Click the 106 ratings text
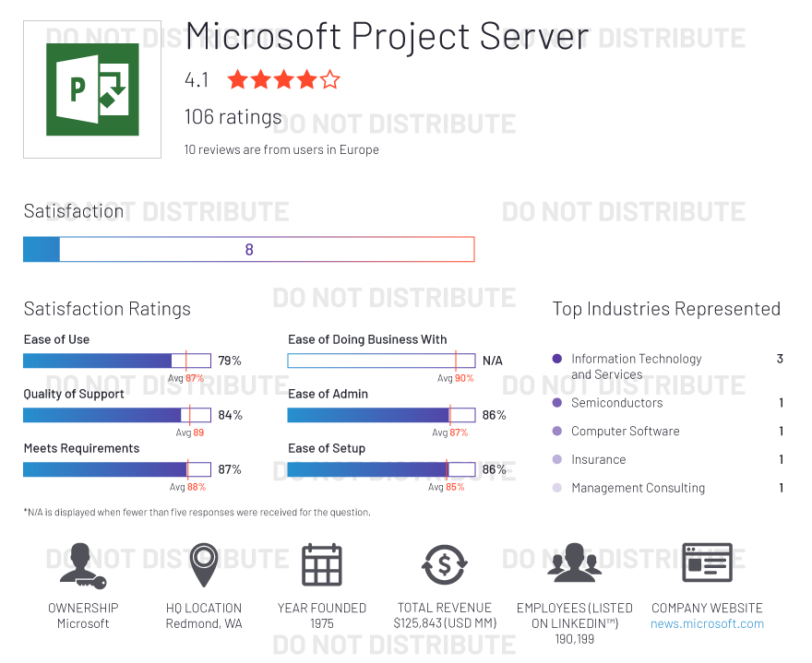Image resolution: width=812 pixels, height=663 pixels. (233, 117)
